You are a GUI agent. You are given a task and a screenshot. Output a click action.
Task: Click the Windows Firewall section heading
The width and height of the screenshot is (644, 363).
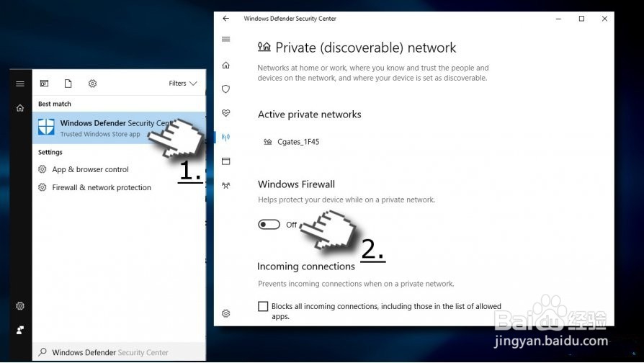pyautogui.click(x=297, y=184)
